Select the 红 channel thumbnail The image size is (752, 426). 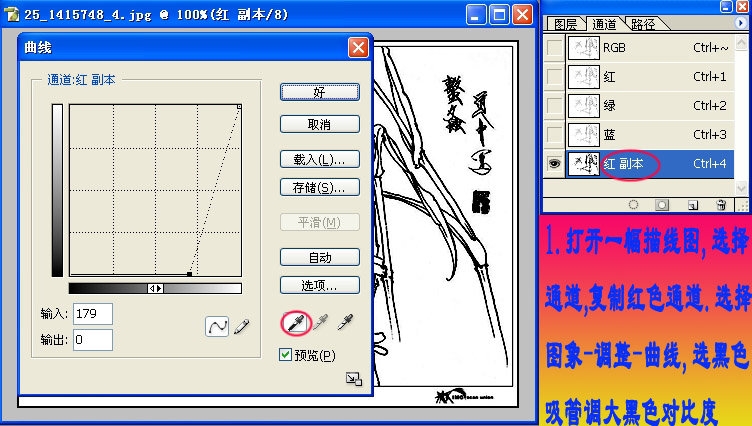click(x=584, y=77)
